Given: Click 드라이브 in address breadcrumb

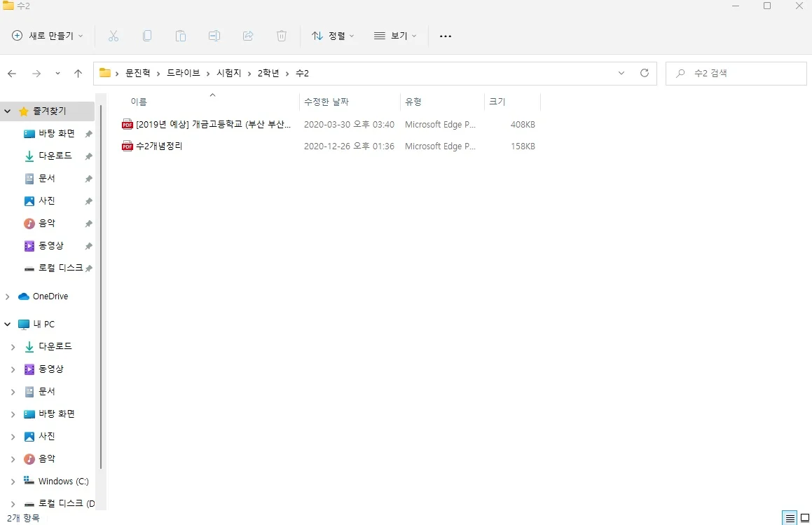Looking at the screenshot, I should pos(184,73).
